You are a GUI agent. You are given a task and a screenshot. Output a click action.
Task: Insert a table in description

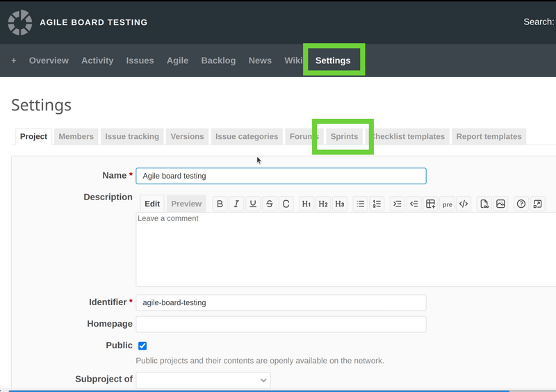pyautogui.click(x=431, y=204)
